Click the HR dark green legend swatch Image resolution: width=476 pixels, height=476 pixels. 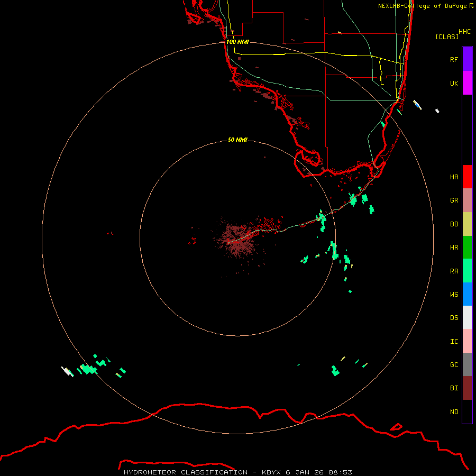point(467,248)
